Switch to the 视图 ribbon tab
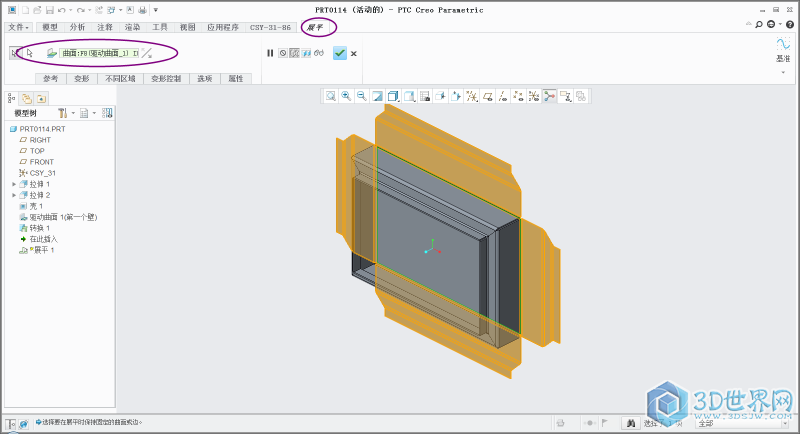 point(187,27)
